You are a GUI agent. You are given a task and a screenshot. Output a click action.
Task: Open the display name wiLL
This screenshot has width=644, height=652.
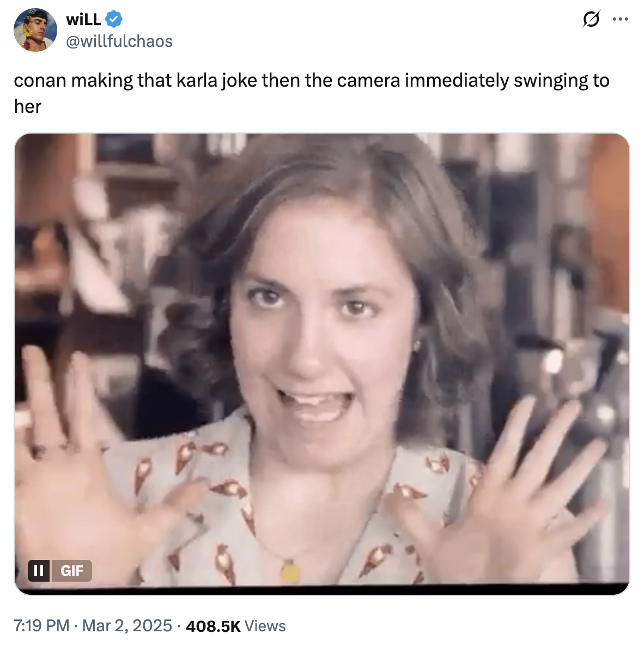(x=83, y=20)
